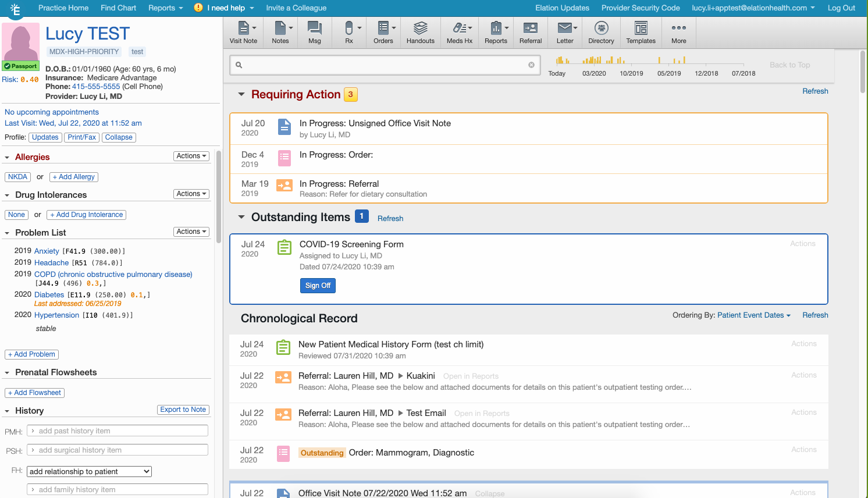This screenshot has width=868, height=498.
Task: Click Invite a Colleague
Action: tap(296, 8)
